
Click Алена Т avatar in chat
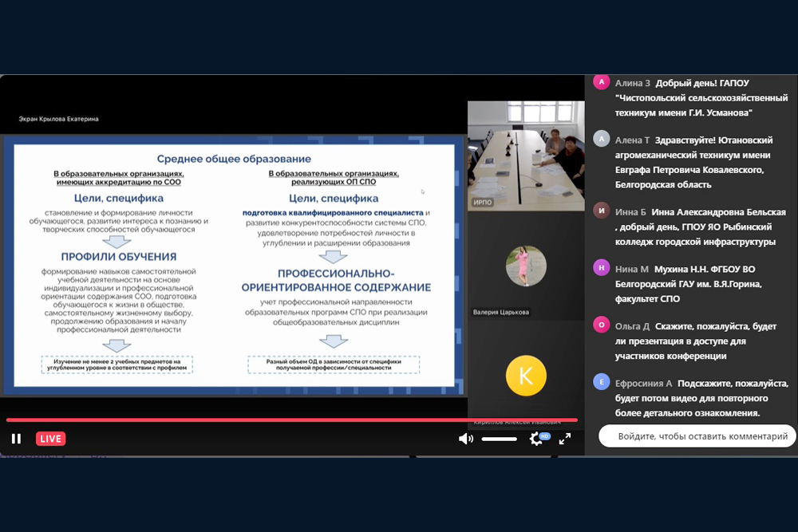tap(601, 139)
